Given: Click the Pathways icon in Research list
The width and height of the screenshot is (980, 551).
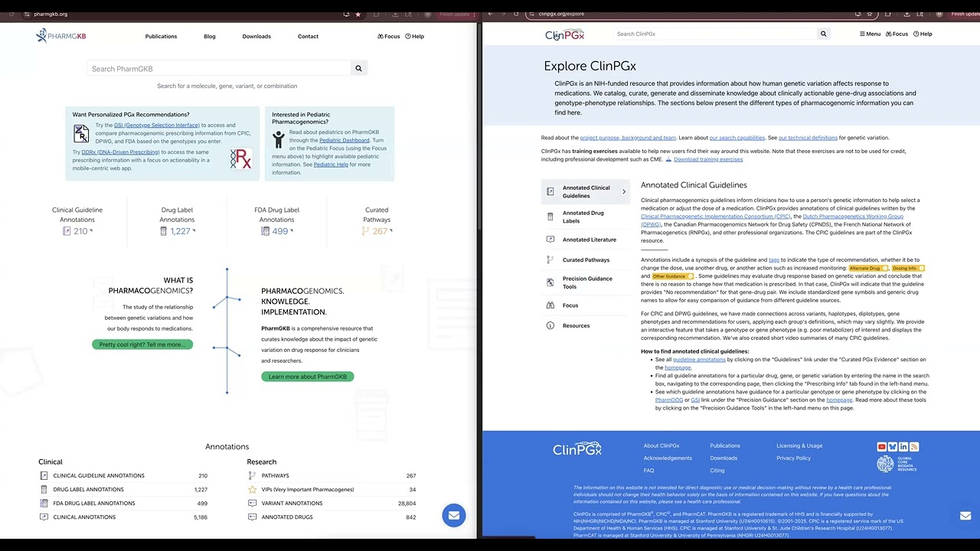Looking at the screenshot, I should (252, 476).
